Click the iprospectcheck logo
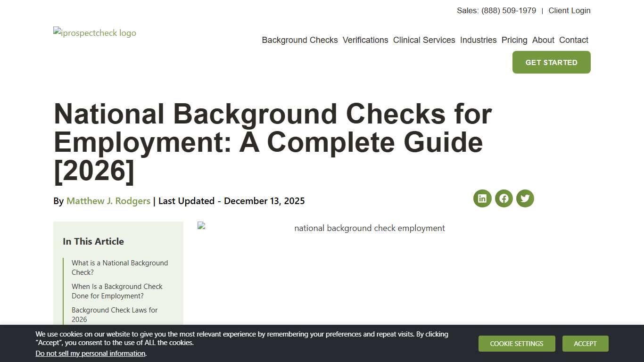644x362 pixels. [94, 33]
